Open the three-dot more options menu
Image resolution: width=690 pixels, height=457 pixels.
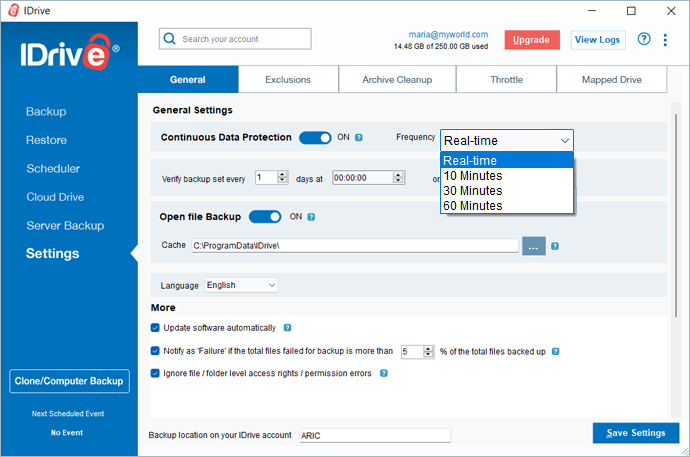coord(665,40)
